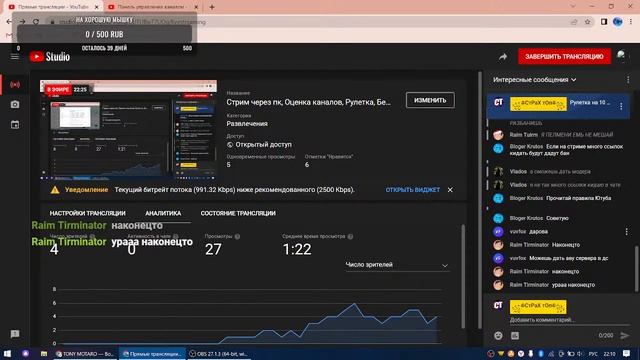This screenshot has width=640, height=360.
Task: Click the Завершить трансляцию button
Action: pyautogui.click(x=564, y=56)
